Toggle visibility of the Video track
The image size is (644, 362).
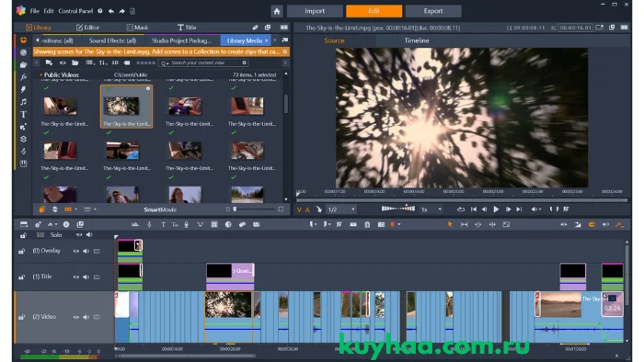point(76,317)
